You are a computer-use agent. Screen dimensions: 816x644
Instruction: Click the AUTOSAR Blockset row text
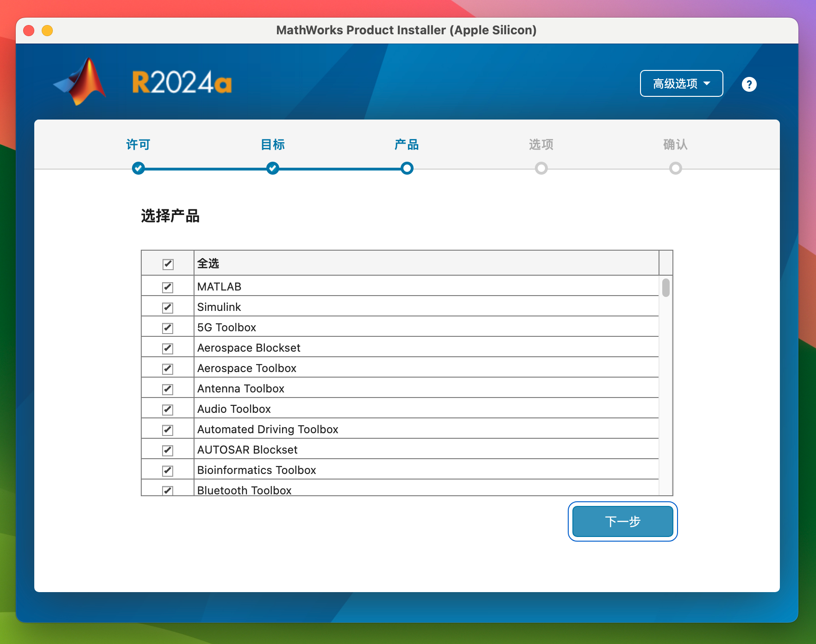247,450
